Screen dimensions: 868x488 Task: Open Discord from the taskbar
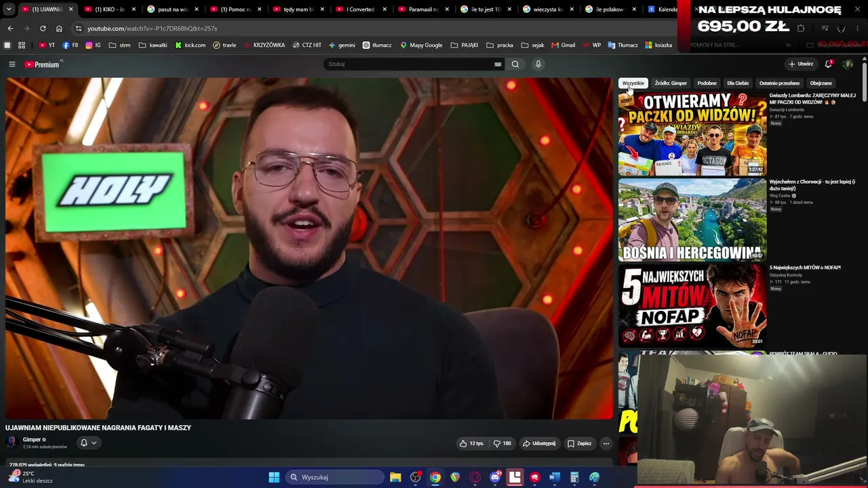(x=495, y=477)
